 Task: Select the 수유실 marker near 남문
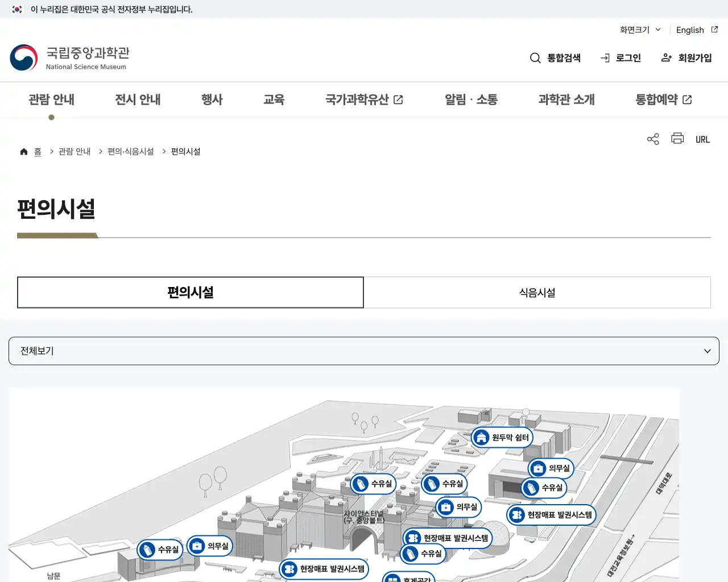159,550
